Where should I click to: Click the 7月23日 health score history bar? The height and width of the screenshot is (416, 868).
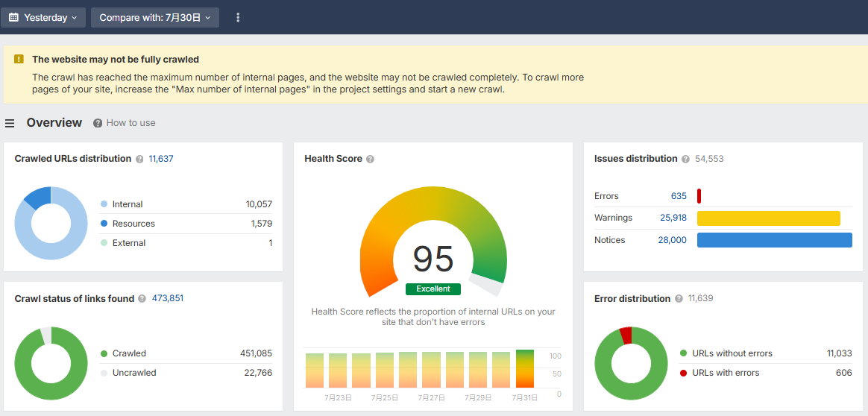pos(338,371)
